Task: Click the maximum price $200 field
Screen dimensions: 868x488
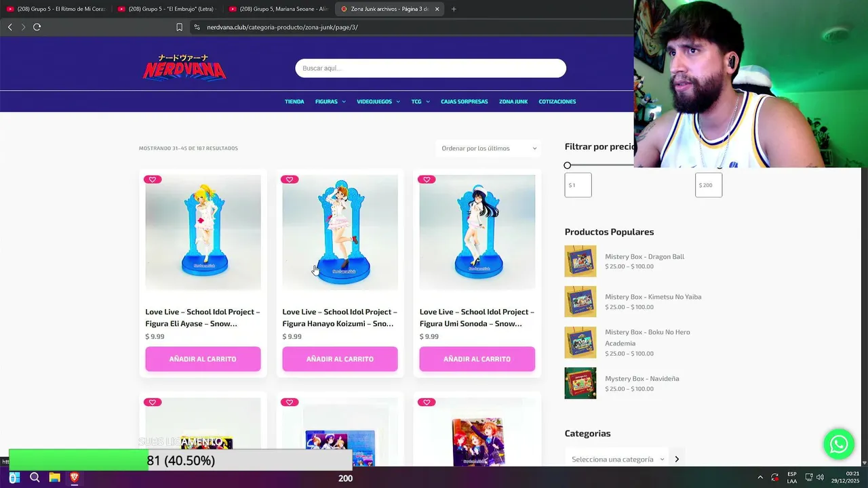Action: [x=709, y=185]
